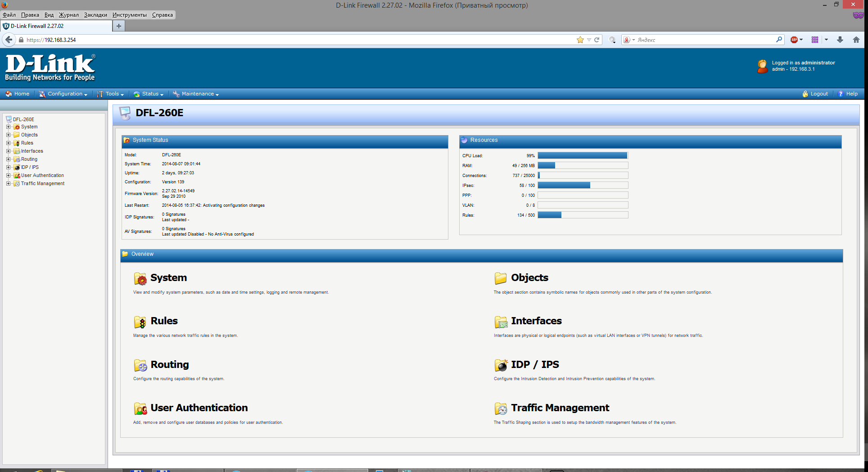Expand the Interfaces tree node
Image resolution: width=868 pixels, height=472 pixels.
pyautogui.click(x=8, y=151)
